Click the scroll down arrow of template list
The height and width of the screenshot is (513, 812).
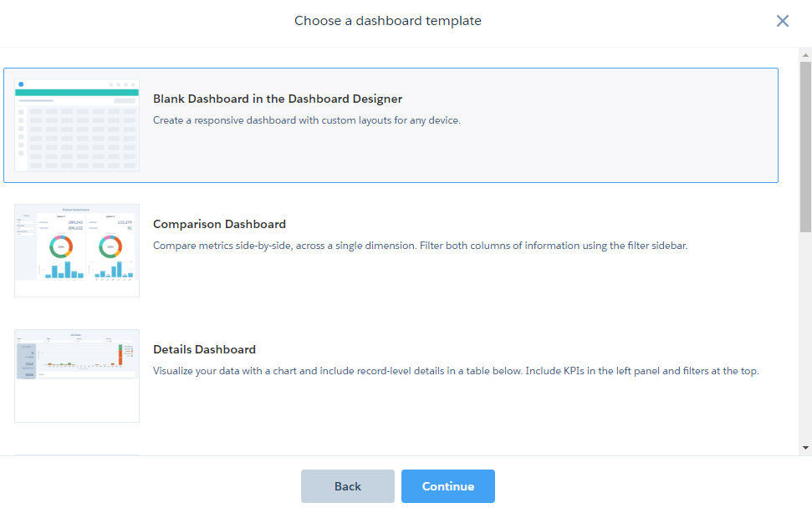click(x=805, y=448)
